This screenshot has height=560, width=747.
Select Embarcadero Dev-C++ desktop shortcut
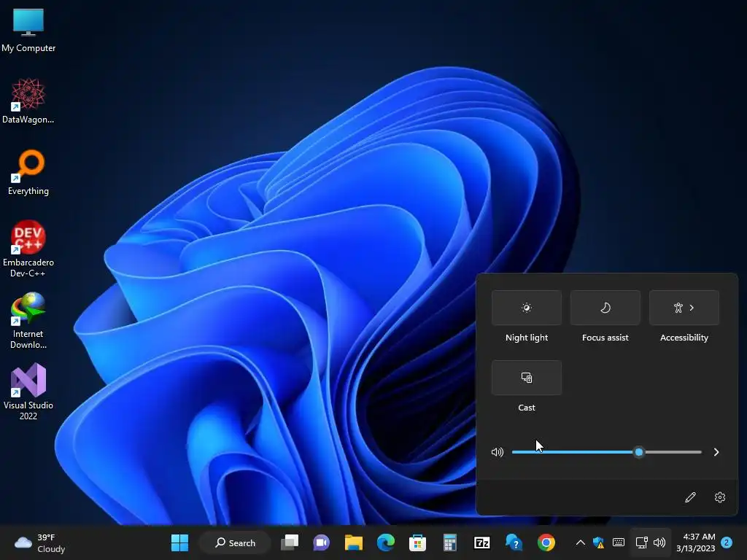tap(28, 249)
